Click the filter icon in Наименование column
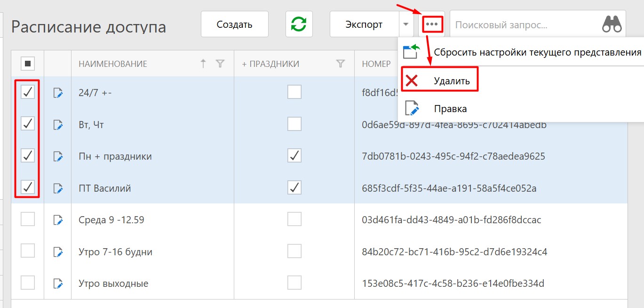The image size is (644, 308). point(220,64)
